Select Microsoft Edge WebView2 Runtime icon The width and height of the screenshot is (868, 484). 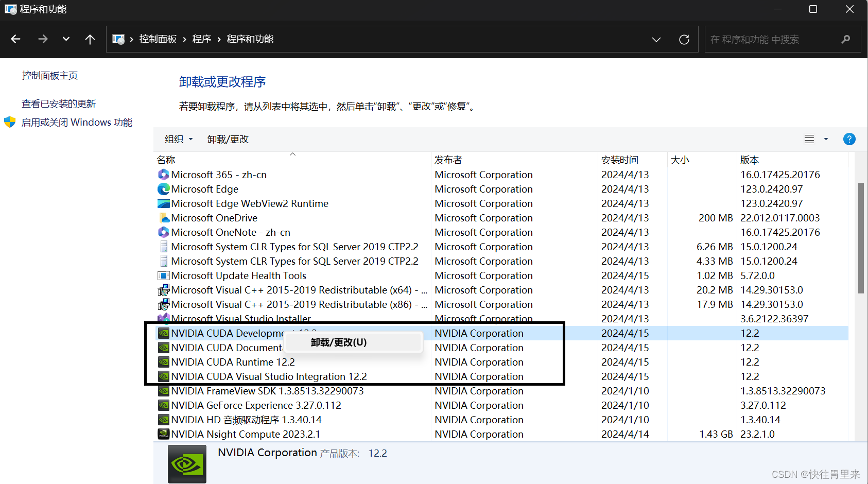pos(164,203)
